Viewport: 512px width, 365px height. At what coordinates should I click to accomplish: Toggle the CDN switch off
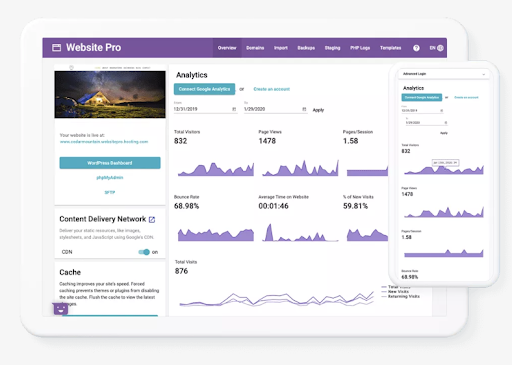[x=144, y=252]
